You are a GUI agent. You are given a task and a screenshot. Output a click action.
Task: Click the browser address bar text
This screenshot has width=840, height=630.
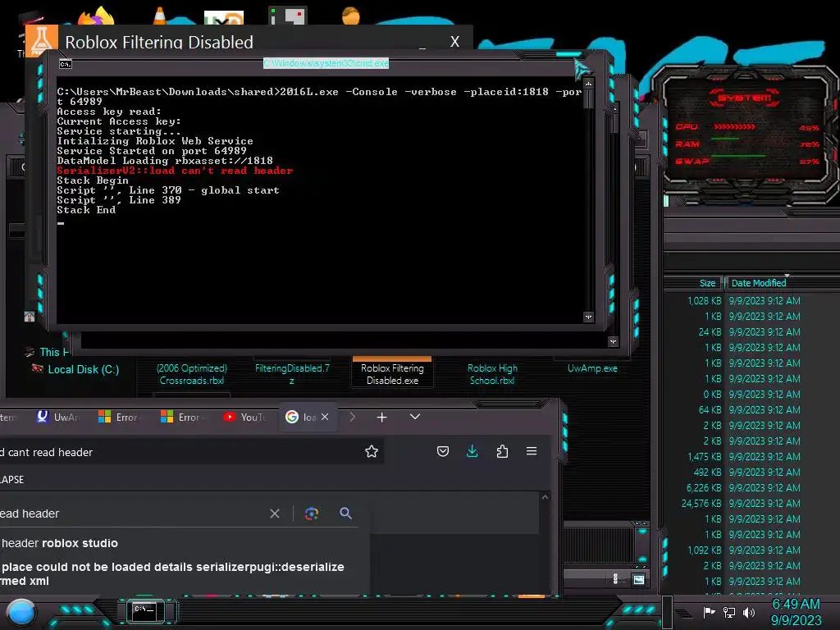point(47,452)
